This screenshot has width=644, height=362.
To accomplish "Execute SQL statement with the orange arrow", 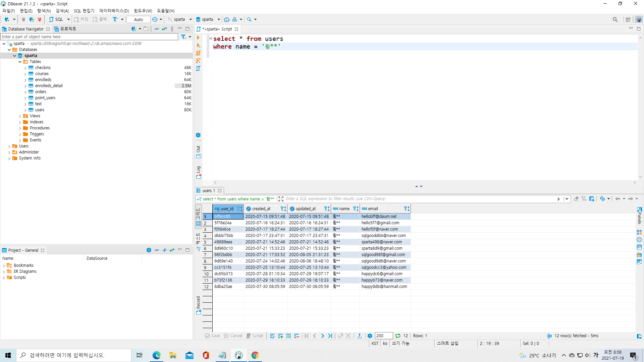I will (x=198, y=38).
